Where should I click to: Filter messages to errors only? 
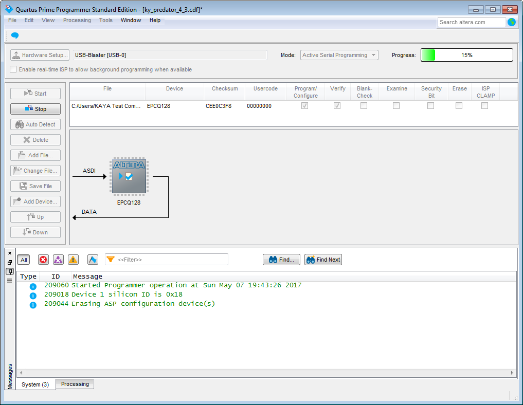coord(43,260)
